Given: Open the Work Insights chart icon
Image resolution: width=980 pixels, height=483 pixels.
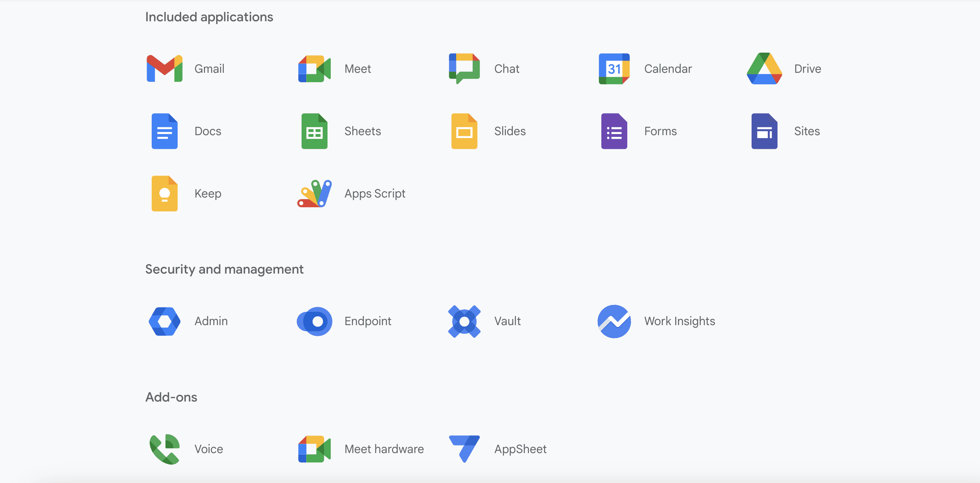Looking at the screenshot, I should coord(614,321).
